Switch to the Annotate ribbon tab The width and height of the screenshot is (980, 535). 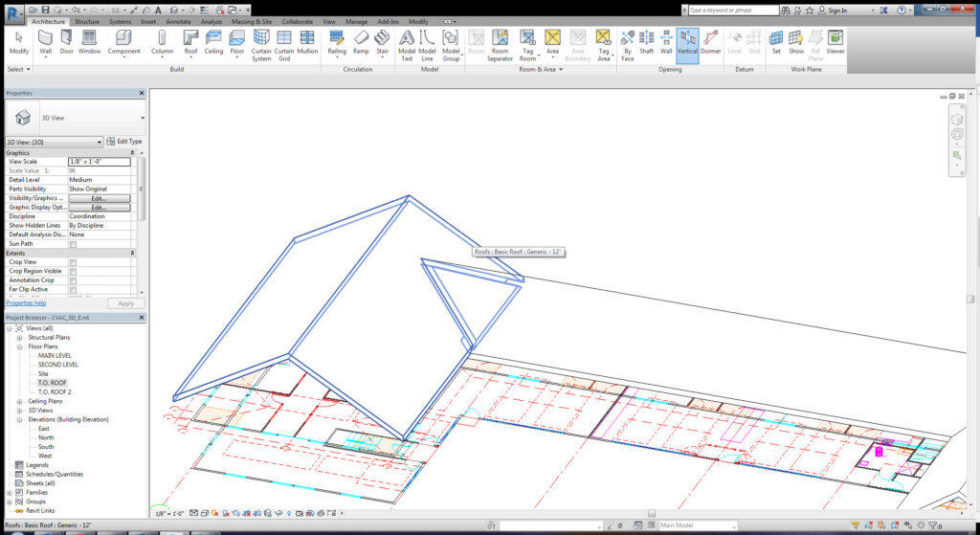pos(178,21)
